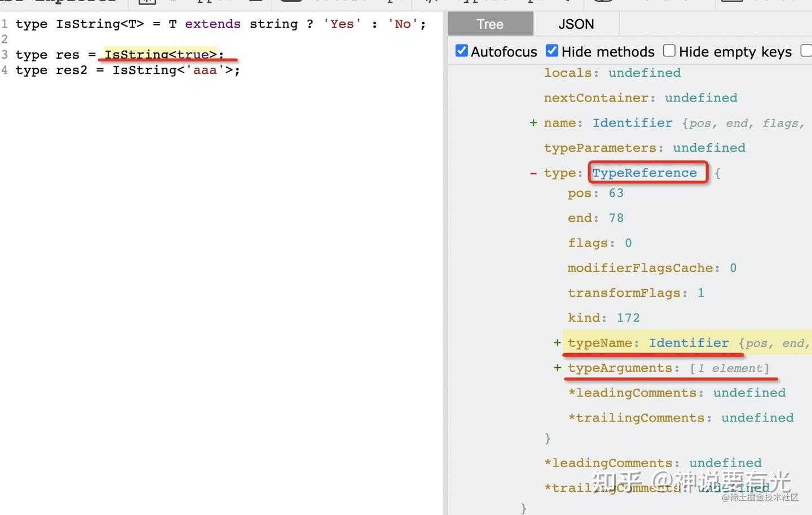The width and height of the screenshot is (812, 515).
Task: Click the flags: 0 property
Action: tap(600, 243)
